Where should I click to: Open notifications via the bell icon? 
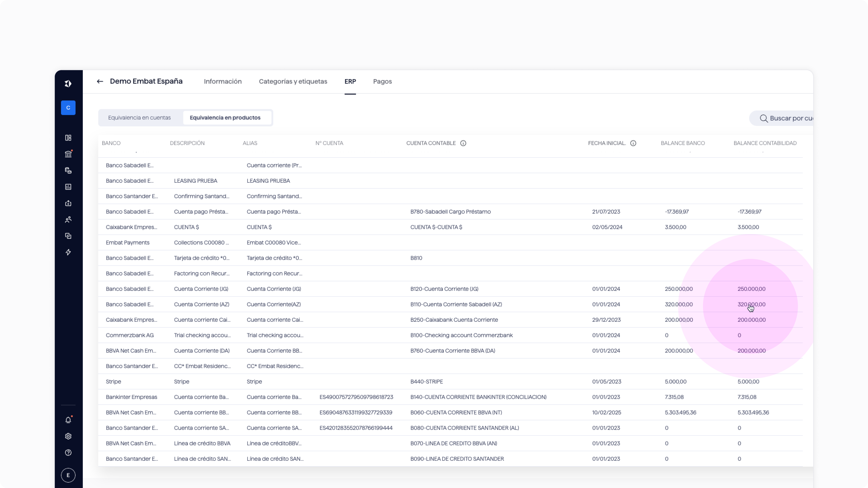coord(68,420)
